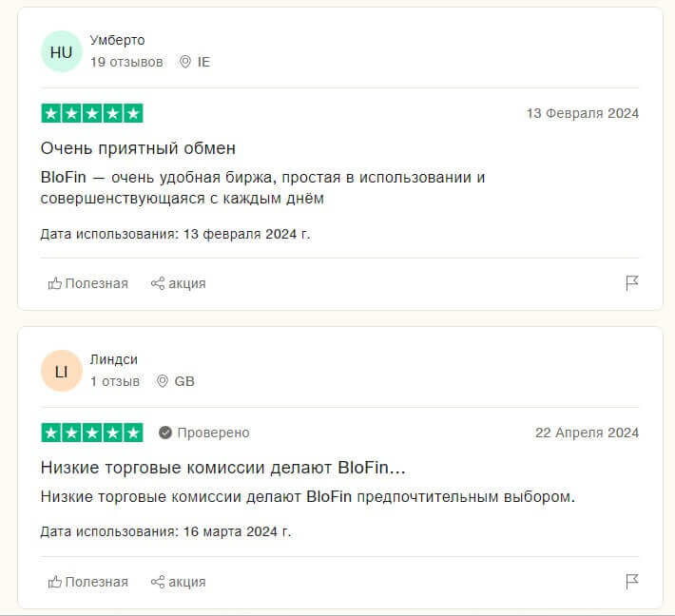Share Умберто's review via акция
Image resolution: width=675 pixels, height=616 pixels.
(178, 283)
